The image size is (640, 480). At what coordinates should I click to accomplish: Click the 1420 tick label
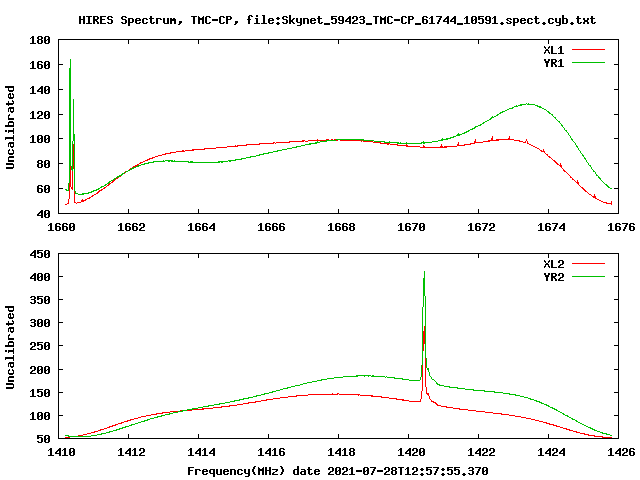tap(411, 452)
